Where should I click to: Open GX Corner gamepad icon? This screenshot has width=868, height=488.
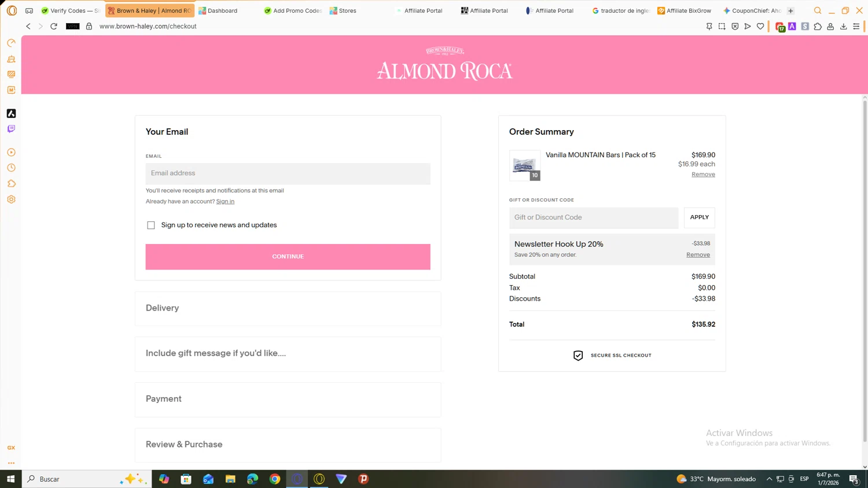click(29, 10)
